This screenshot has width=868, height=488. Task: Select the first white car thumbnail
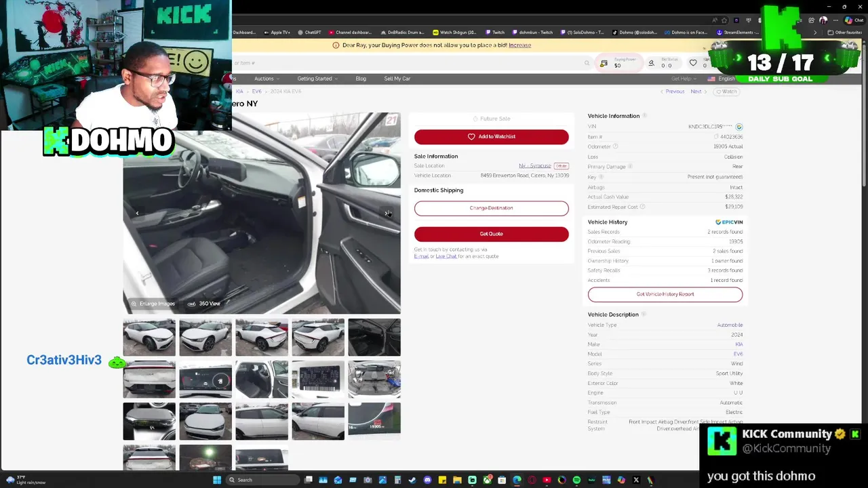coord(149,337)
